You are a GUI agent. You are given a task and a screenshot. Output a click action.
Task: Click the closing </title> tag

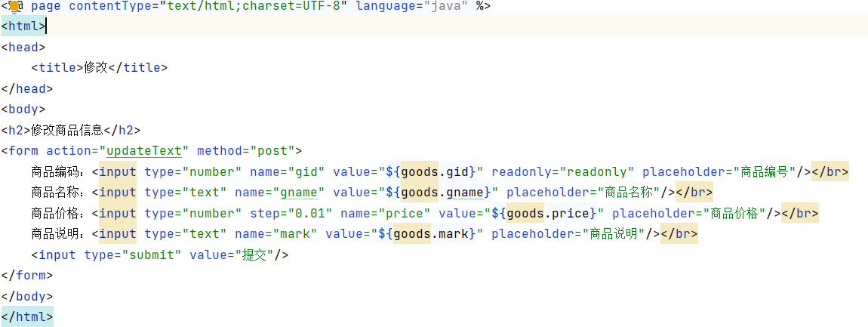coord(138,68)
